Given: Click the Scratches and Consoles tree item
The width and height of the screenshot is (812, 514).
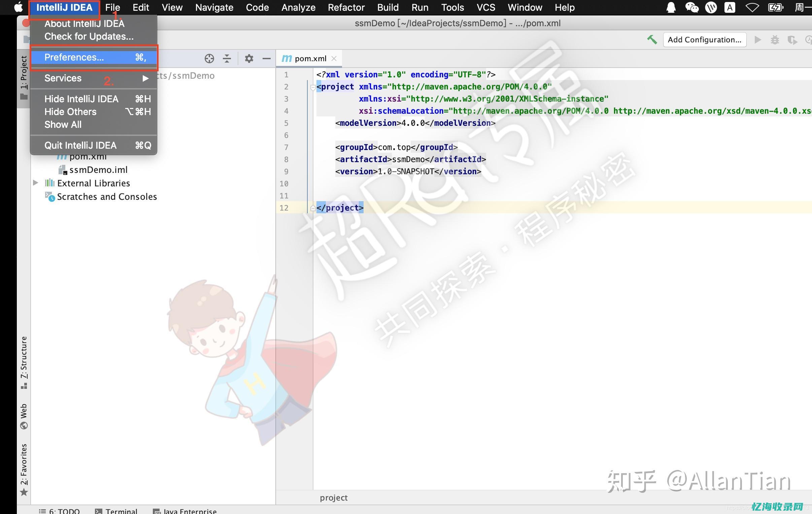Looking at the screenshot, I should 106,196.
